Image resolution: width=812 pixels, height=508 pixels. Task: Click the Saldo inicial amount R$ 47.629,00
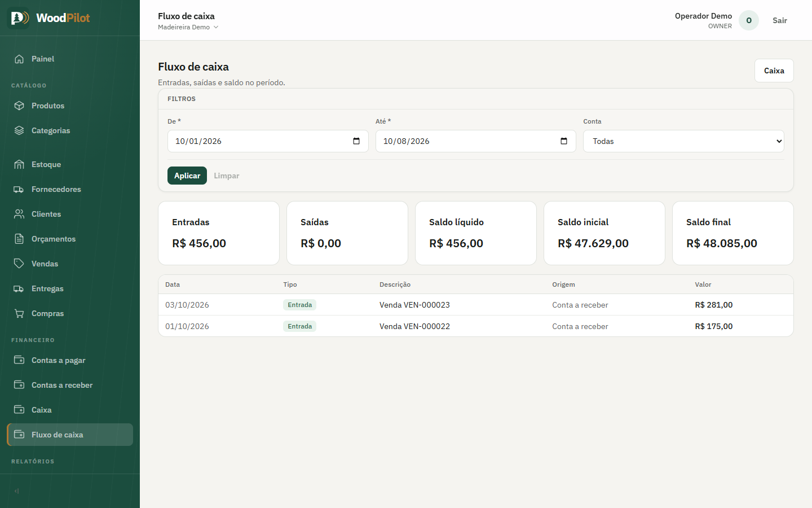[x=593, y=243]
